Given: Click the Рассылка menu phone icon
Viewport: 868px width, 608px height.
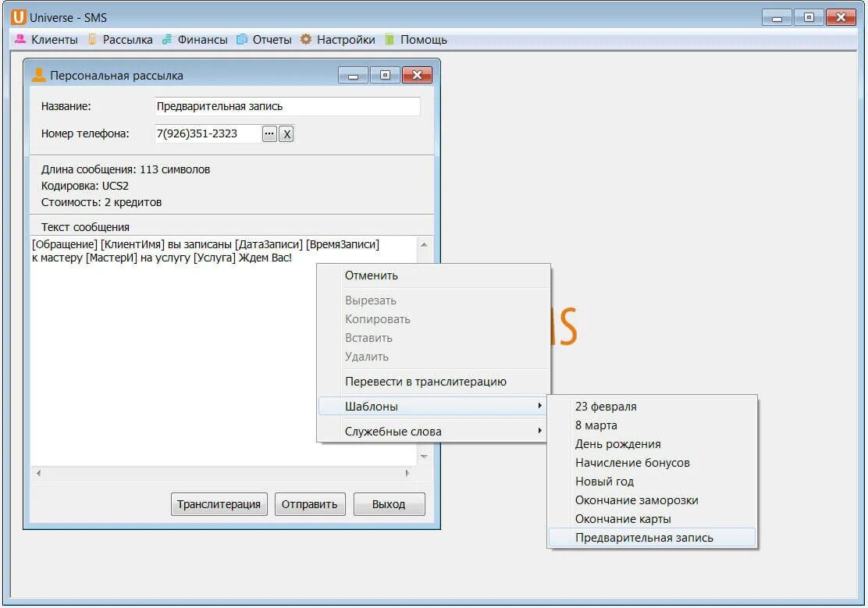Looking at the screenshot, I should tap(92, 39).
